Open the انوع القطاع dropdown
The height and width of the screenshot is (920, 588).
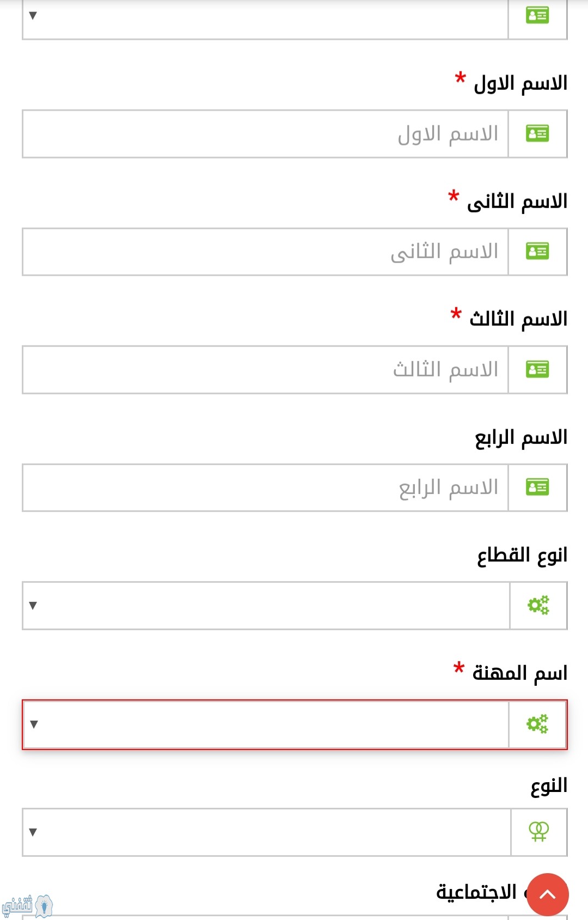(266, 605)
